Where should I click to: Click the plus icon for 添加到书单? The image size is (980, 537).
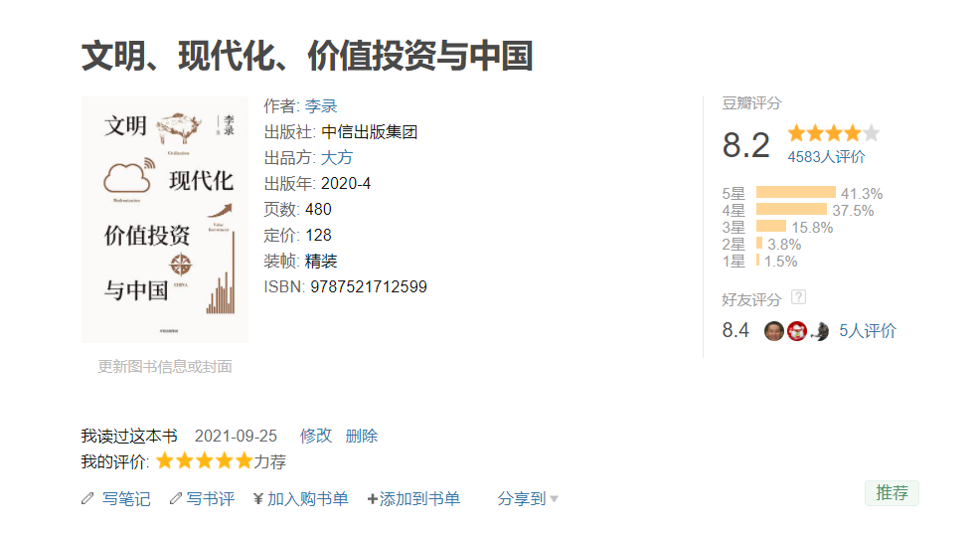(373, 499)
